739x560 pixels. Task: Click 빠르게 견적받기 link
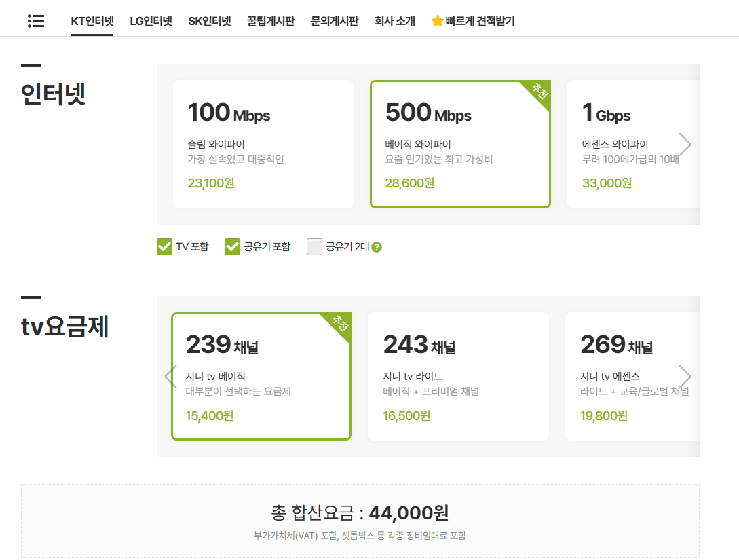tap(480, 21)
